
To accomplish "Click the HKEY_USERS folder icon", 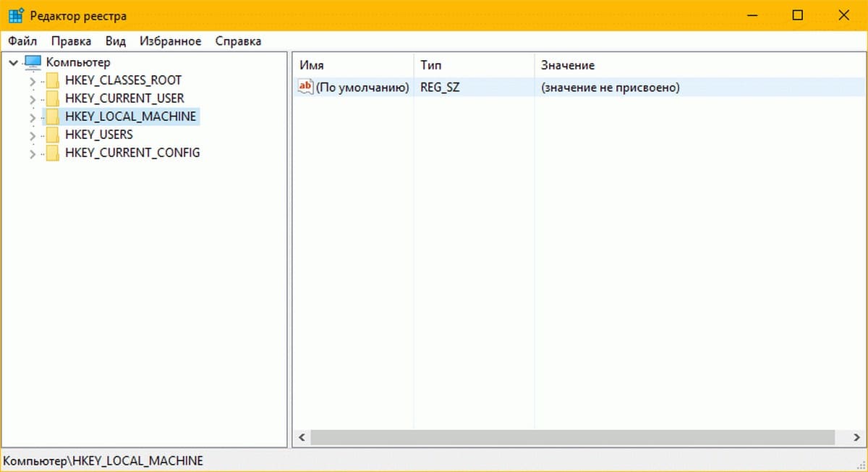I will tap(52, 135).
